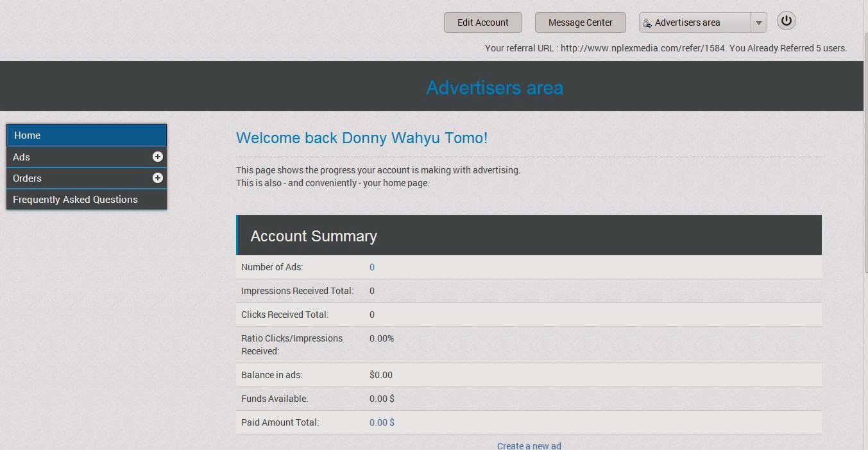Click the power logout icon

pyautogui.click(x=787, y=21)
